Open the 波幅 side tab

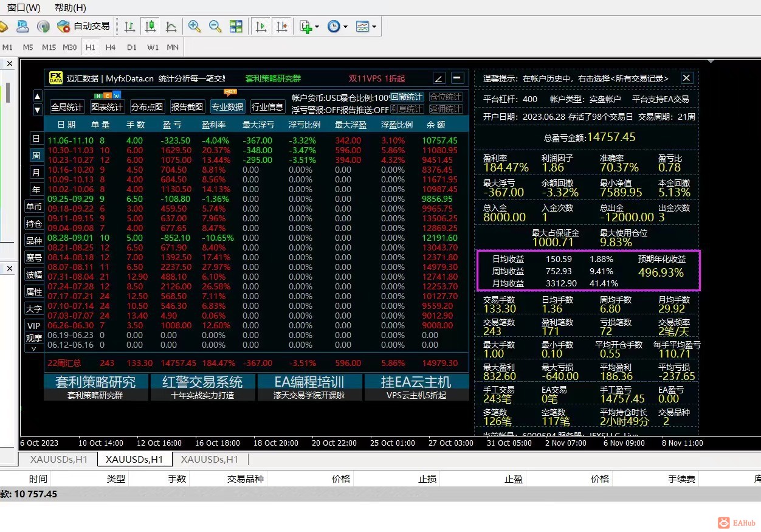[x=34, y=275]
